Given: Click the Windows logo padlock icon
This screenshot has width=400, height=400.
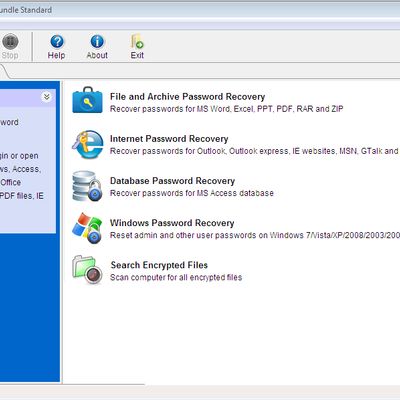Looking at the screenshot, I should point(87,228).
